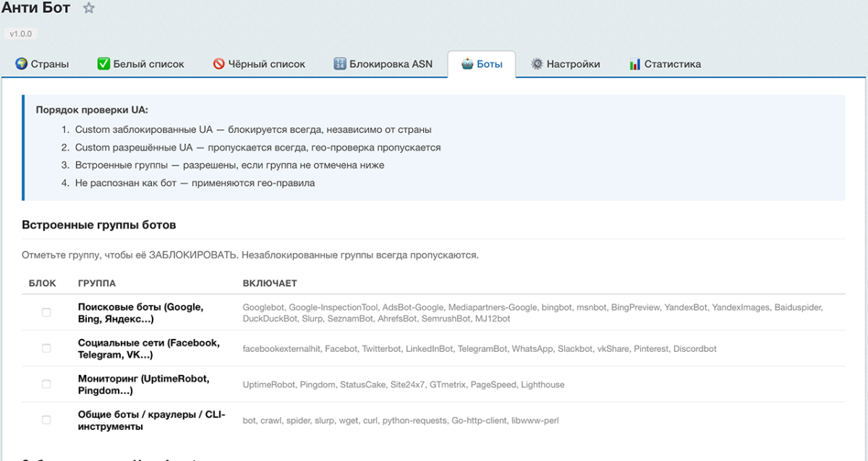The width and height of the screenshot is (868, 461).
Task: Click the БЛОК column header
Action: click(43, 283)
